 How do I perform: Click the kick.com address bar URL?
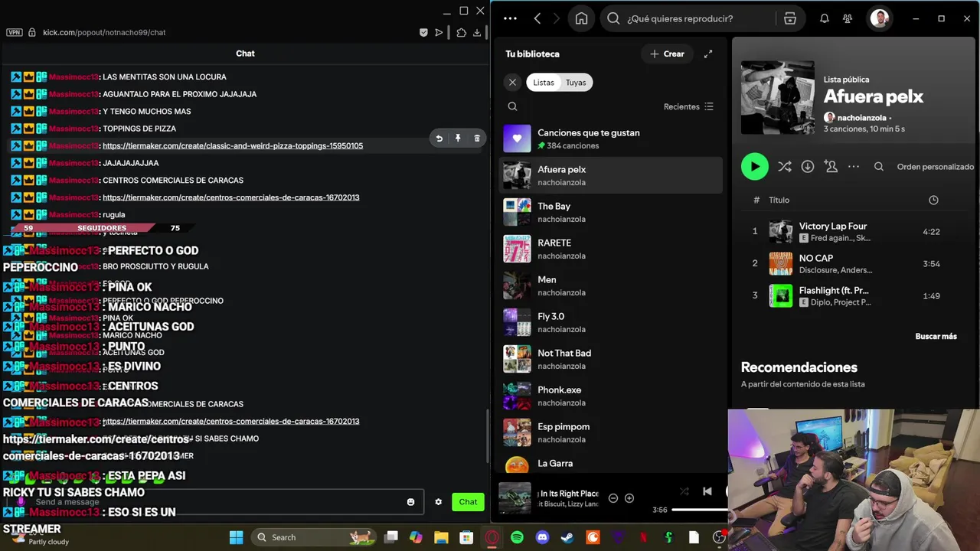tap(104, 32)
